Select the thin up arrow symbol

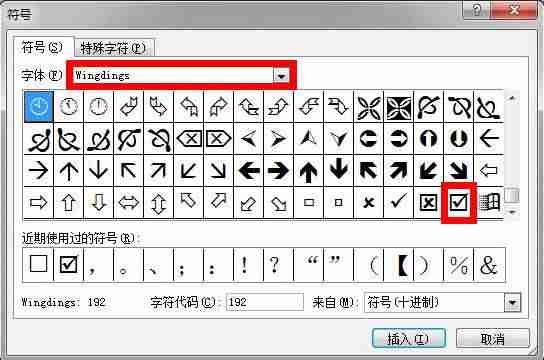pyautogui.click(x=68, y=170)
